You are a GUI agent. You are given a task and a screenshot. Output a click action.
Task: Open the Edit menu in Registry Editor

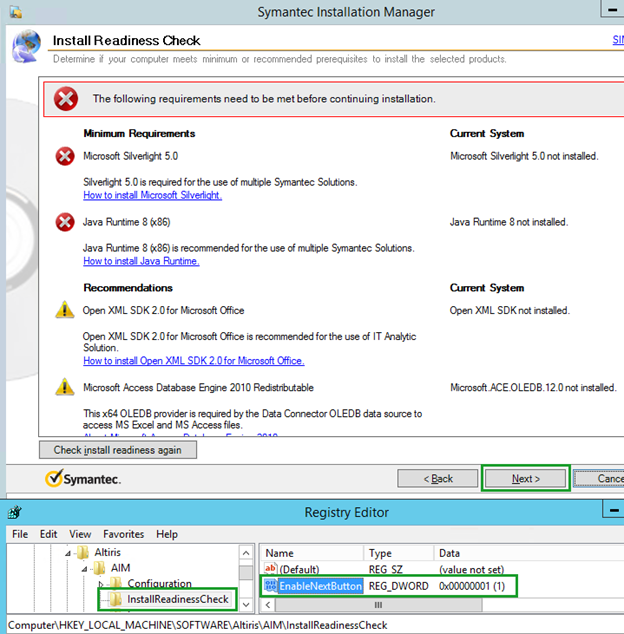(x=48, y=534)
